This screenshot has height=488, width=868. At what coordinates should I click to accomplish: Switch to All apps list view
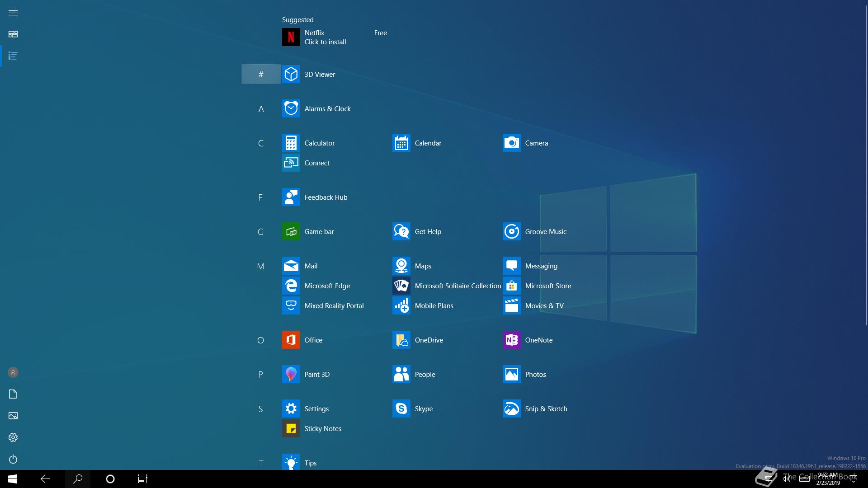[13, 56]
